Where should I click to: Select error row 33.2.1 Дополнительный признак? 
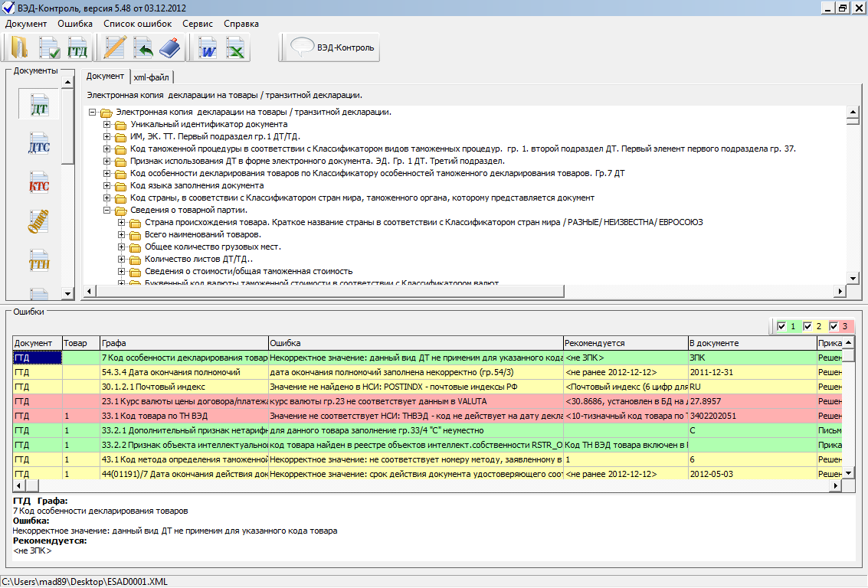pos(427,430)
